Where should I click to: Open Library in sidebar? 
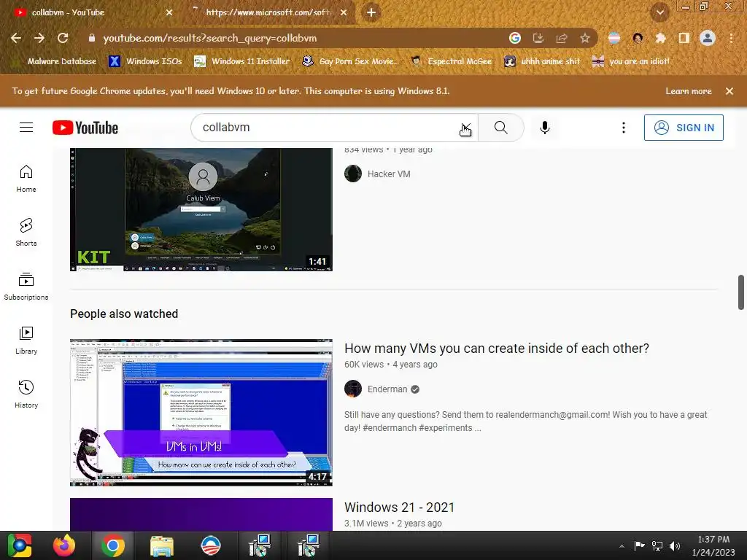(26, 341)
